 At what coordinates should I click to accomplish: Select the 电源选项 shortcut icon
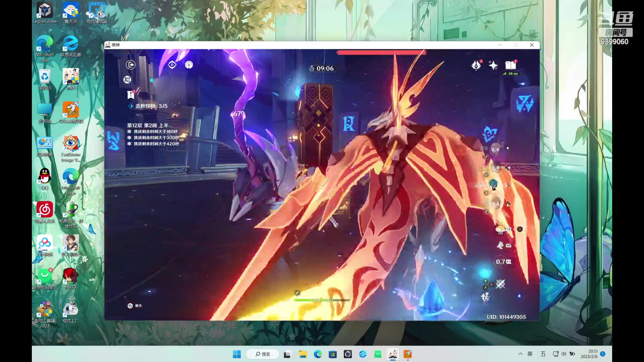tap(71, 215)
